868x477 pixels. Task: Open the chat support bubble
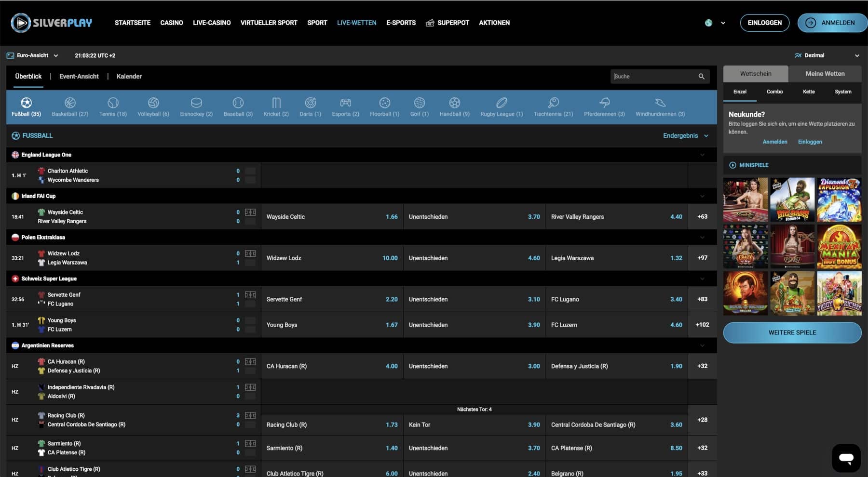846,458
